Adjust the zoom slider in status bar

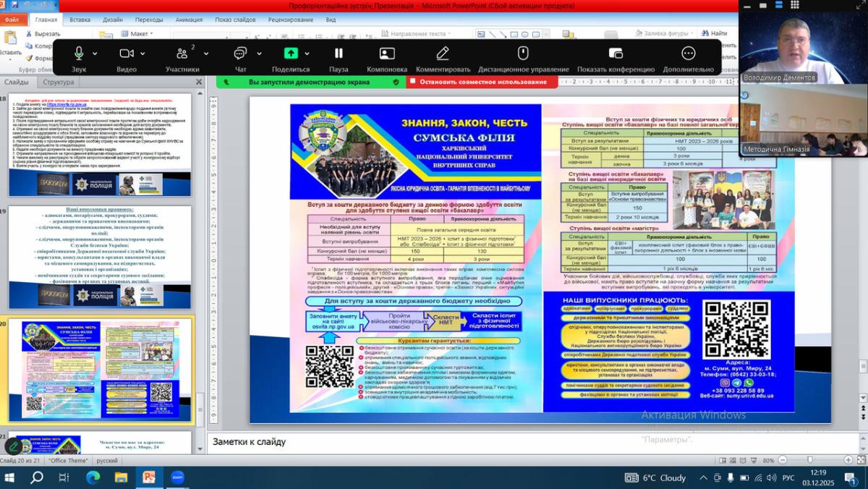[x=809, y=460]
